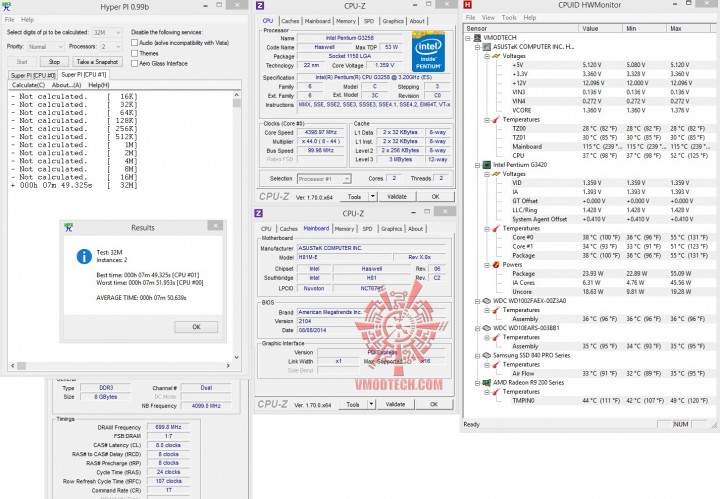Click AMD Radeon R9 200 card icon
The width and height of the screenshot is (720, 499).
pos(487,383)
